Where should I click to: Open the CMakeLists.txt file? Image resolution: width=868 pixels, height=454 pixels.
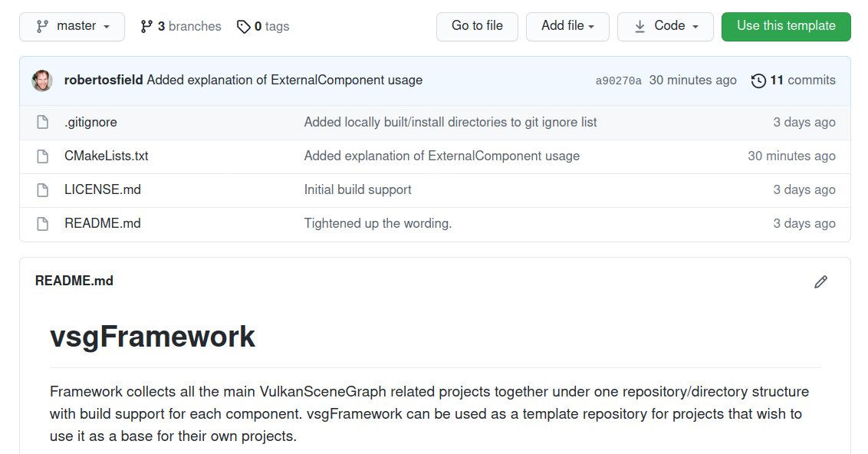click(107, 156)
